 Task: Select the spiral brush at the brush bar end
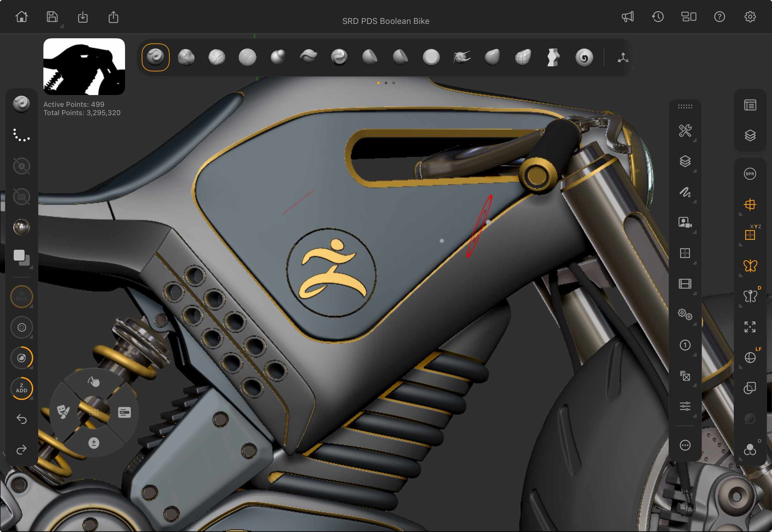tap(584, 57)
